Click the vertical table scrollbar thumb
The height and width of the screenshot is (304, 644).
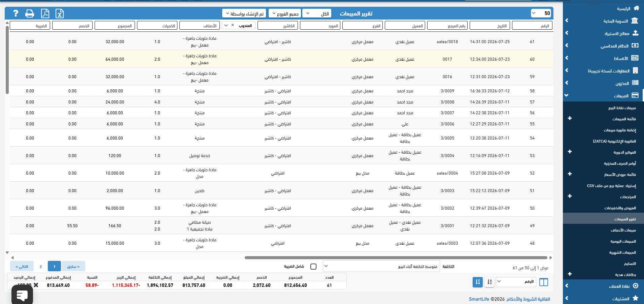coord(7,60)
